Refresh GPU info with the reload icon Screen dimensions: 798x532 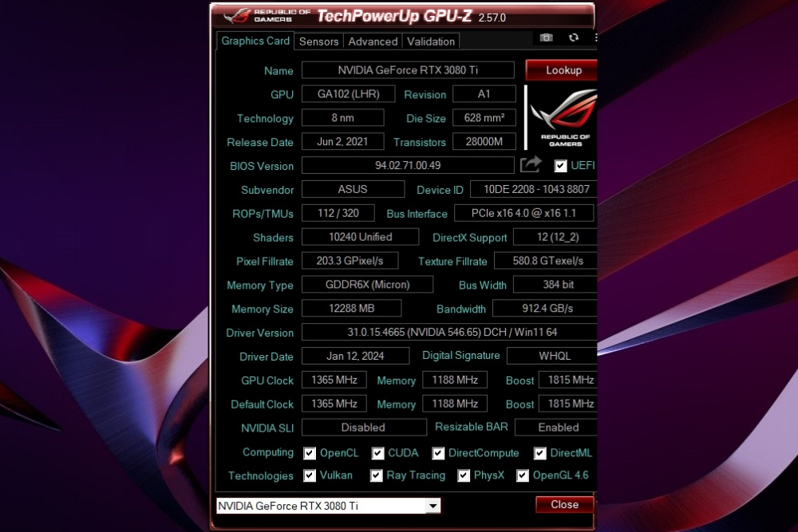click(574, 37)
